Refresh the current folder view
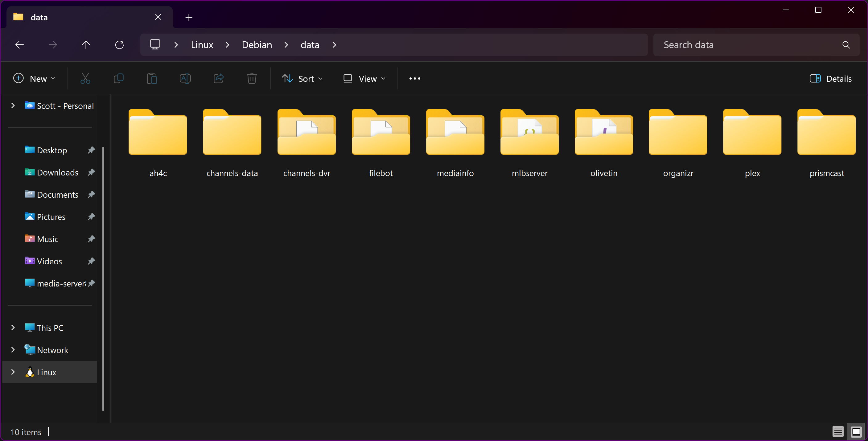Viewport: 868px width, 441px height. coord(119,45)
